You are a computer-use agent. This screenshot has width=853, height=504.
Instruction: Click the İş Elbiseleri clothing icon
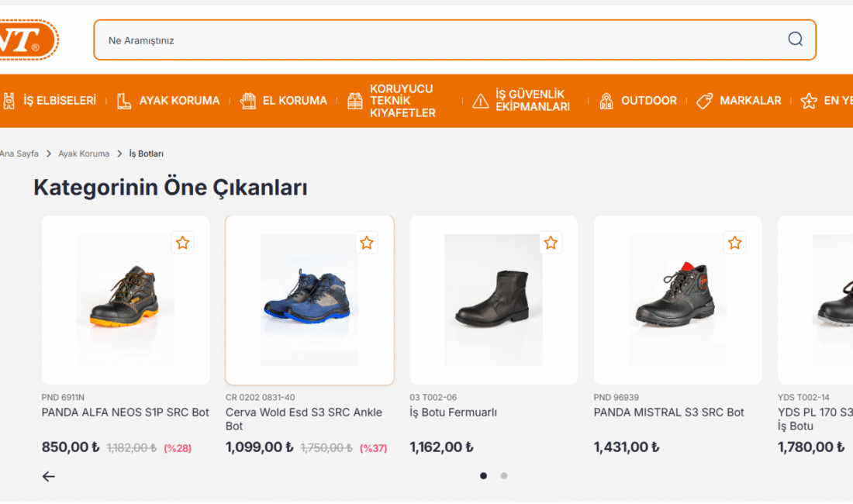coord(9,100)
